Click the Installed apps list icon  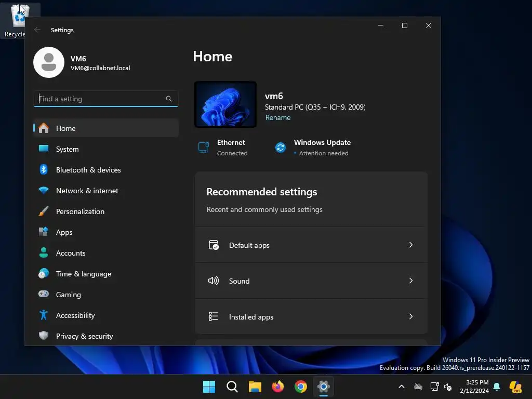(214, 316)
